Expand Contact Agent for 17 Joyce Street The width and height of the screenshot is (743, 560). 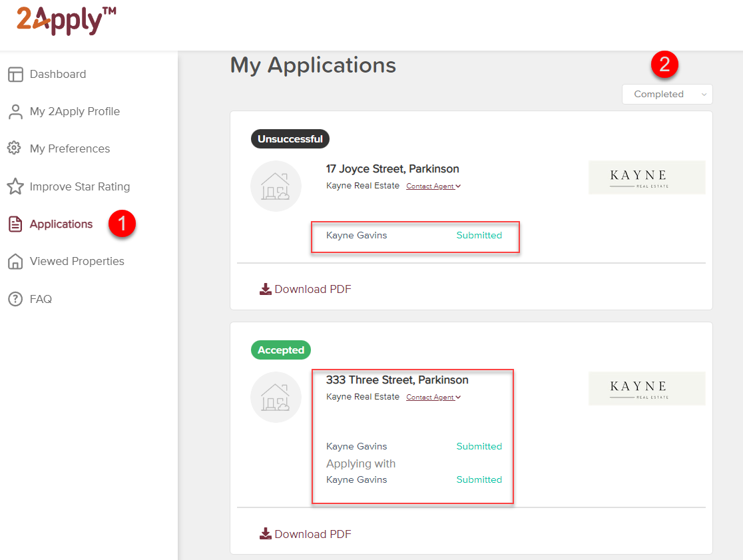click(x=433, y=186)
